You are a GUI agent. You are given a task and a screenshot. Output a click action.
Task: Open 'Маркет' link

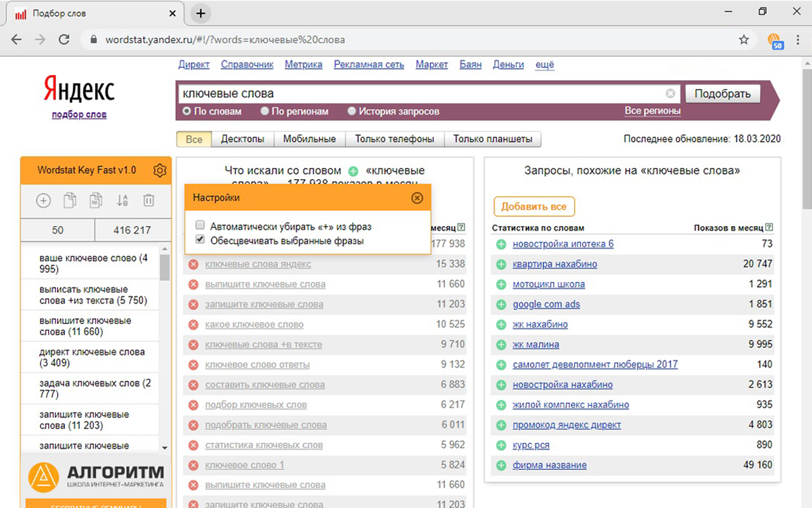point(432,64)
